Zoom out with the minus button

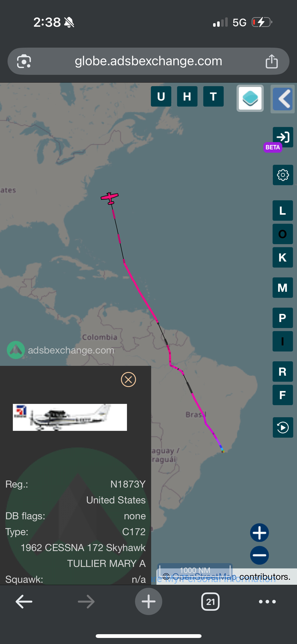point(259,555)
